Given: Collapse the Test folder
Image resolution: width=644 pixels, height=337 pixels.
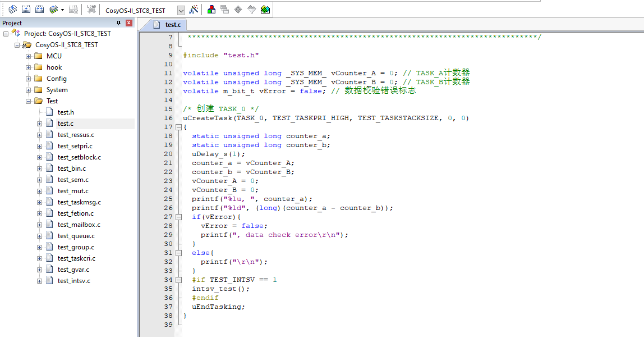Looking at the screenshot, I should tap(28, 101).
